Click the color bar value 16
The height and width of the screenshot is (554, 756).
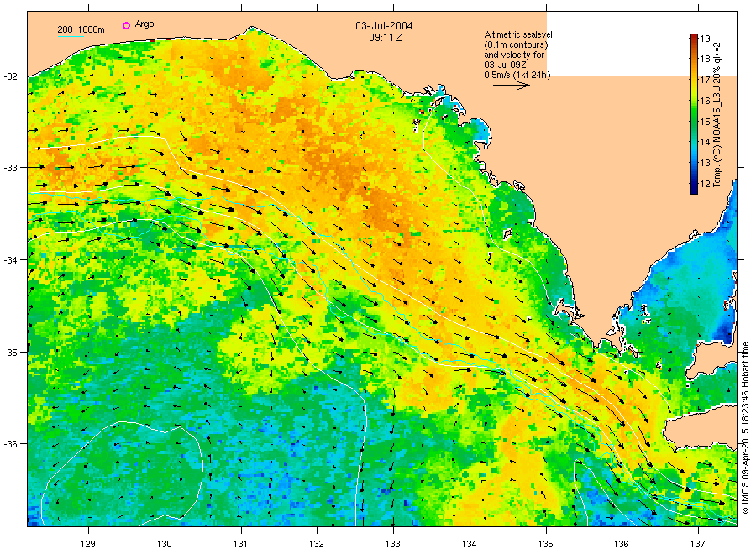(x=705, y=101)
